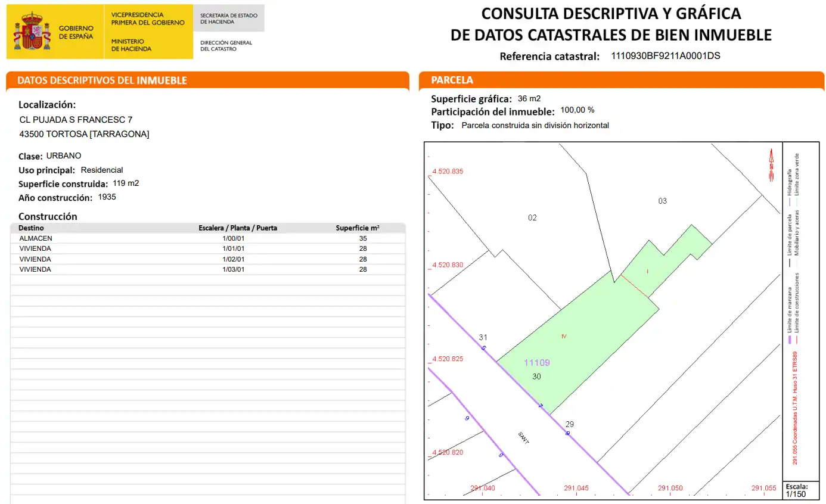
Task: Select the 'GOBIERNO DE ESPAÑA' logo text
Action: [76, 32]
